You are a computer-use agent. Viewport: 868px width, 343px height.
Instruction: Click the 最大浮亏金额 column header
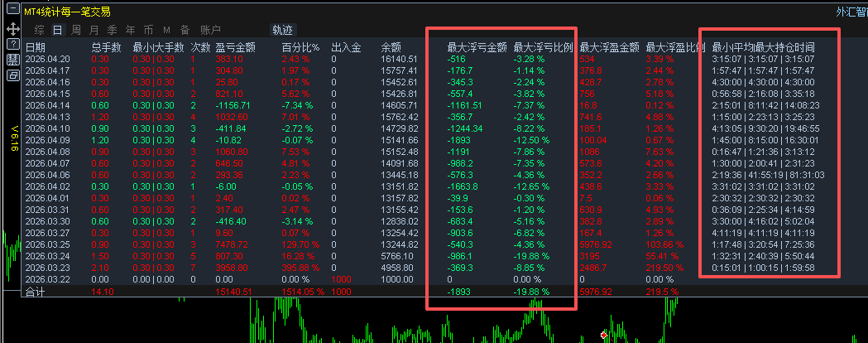click(477, 48)
